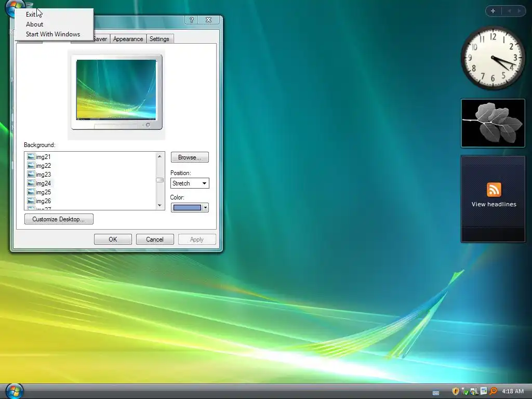The image size is (532, 399).
Task: Toggle Start With Windows menu option
Action: (53, 34)
